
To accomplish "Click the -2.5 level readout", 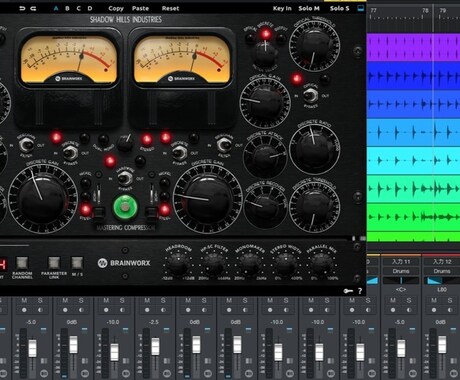I will [x=154, y=322].
